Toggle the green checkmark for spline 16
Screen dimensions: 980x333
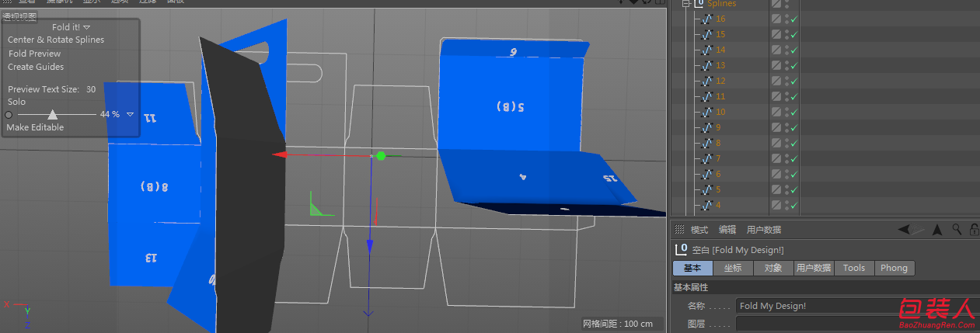pyautogui.click(x=794, y=19)
